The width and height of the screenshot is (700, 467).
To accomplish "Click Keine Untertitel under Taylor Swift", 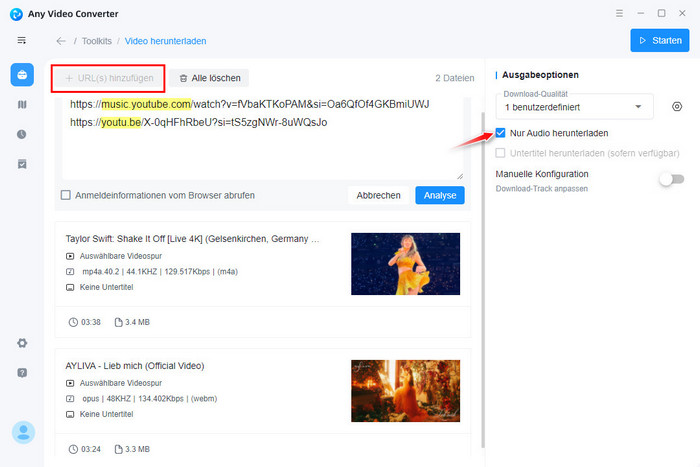I will tap(106, 287).
